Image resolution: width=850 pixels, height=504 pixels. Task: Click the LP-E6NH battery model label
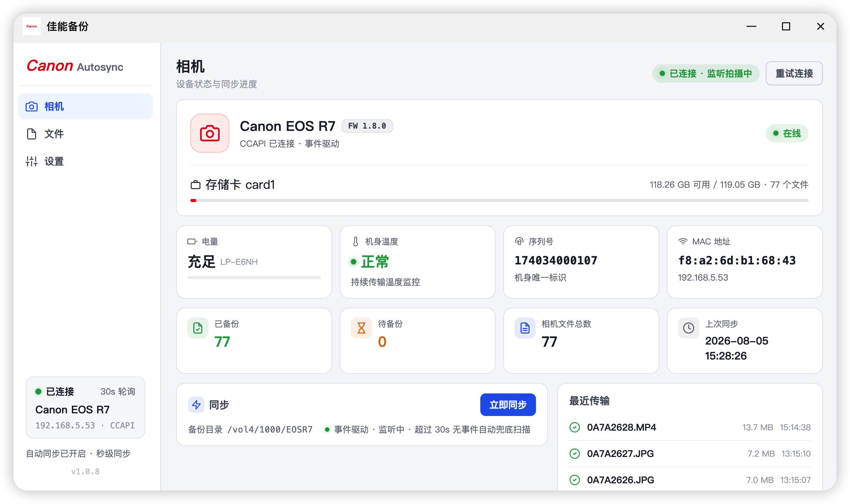(239, 262)
